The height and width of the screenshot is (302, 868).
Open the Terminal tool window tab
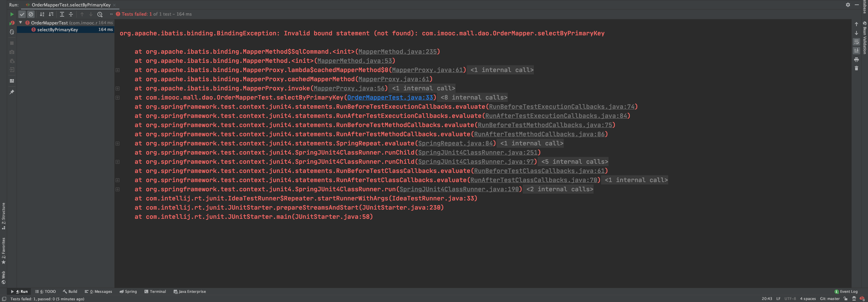pos(155,291)
